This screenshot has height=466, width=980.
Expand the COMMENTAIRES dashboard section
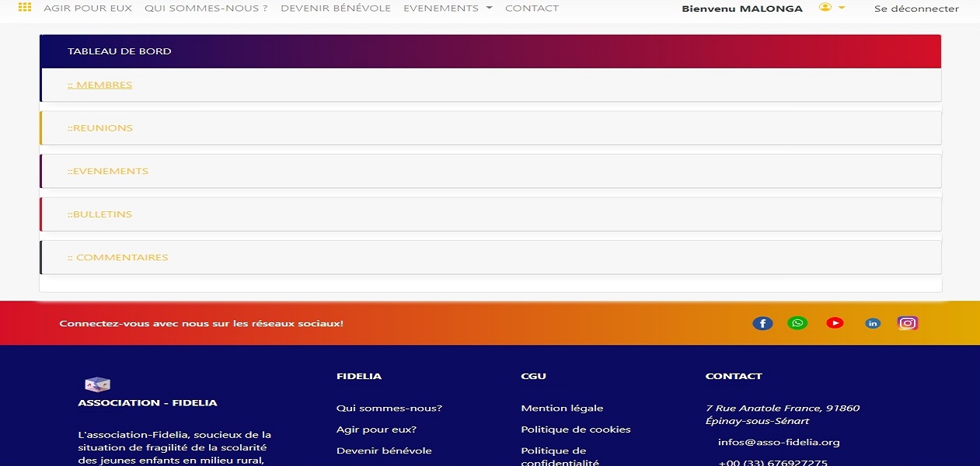[x=117, y=257]
